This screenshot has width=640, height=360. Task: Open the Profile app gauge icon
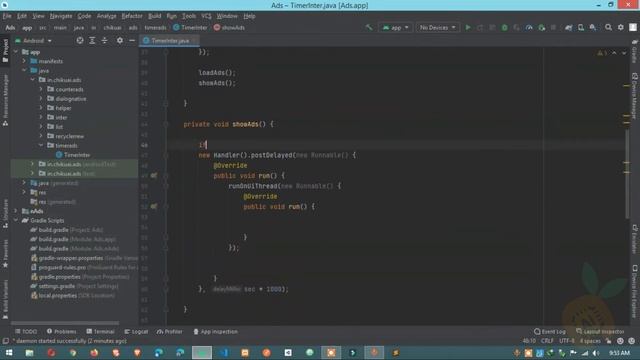[529, 27]
